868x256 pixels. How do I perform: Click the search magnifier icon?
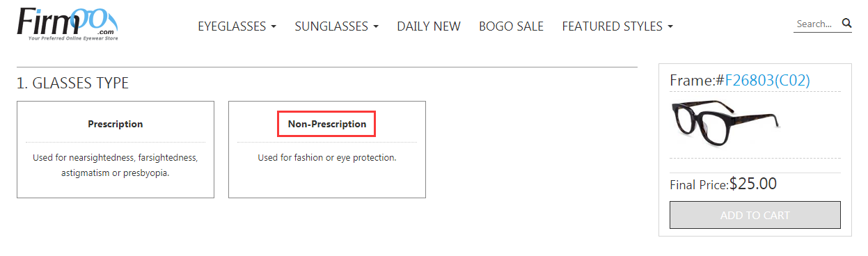(x=846, y=23)
